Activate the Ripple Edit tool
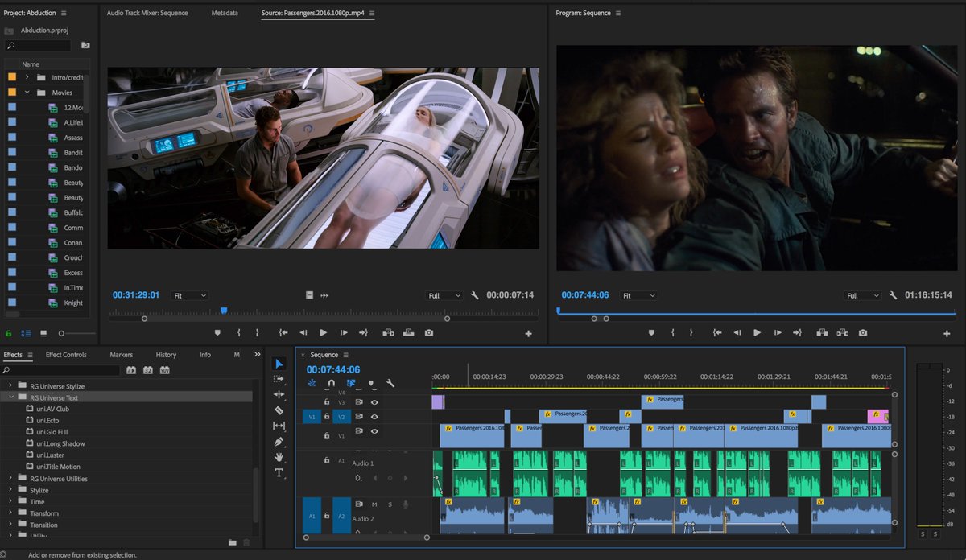 (279, 394)
